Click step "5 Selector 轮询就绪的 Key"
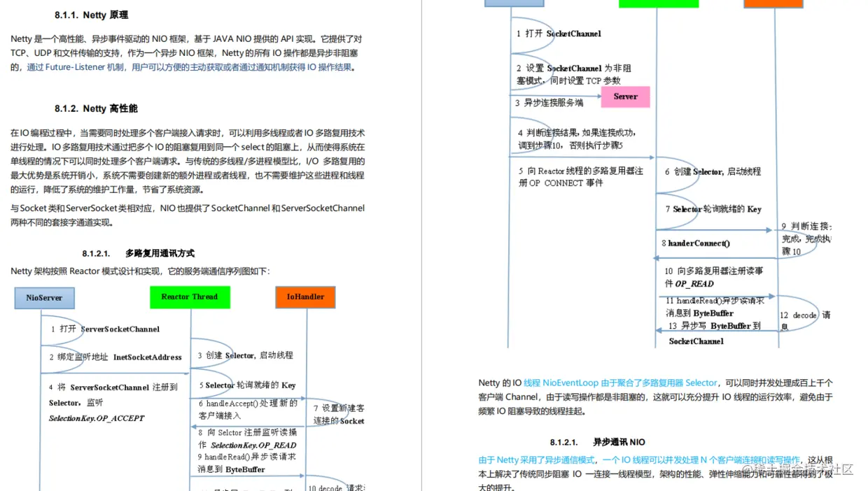Viewport: 868px width, 491px height. 247,385
